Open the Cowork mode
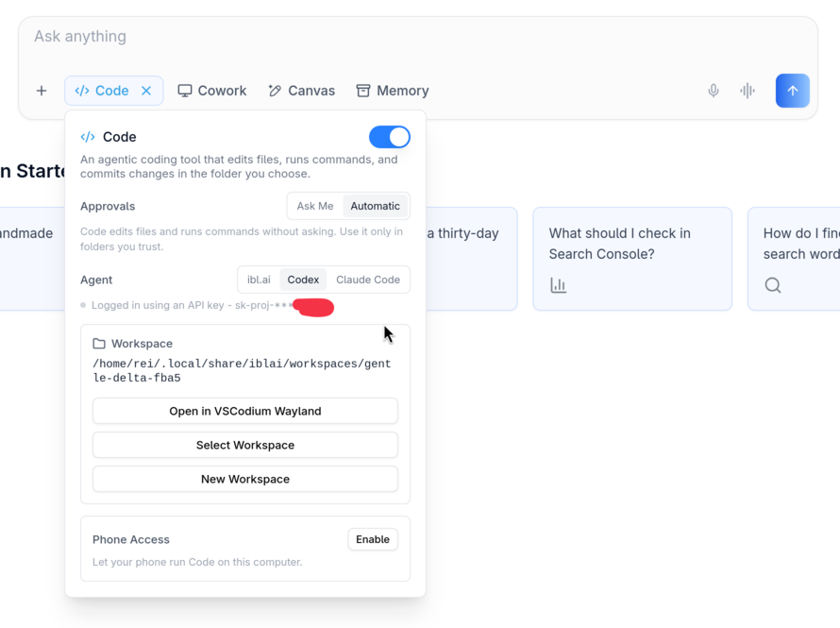This screenshot has height=628, width=840. point(212,91)
